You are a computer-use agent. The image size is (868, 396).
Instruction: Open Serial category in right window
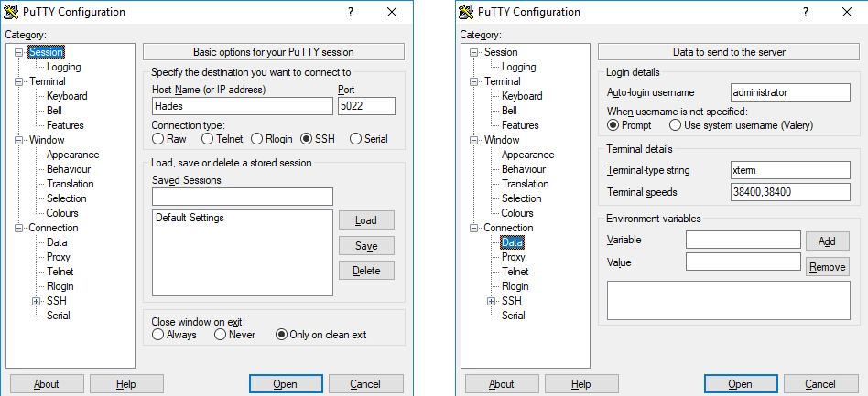pos(513,316)
